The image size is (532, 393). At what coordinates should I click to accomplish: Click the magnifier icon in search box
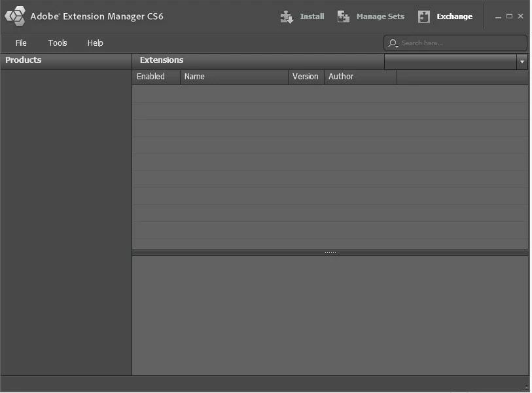tap(393, 43)
